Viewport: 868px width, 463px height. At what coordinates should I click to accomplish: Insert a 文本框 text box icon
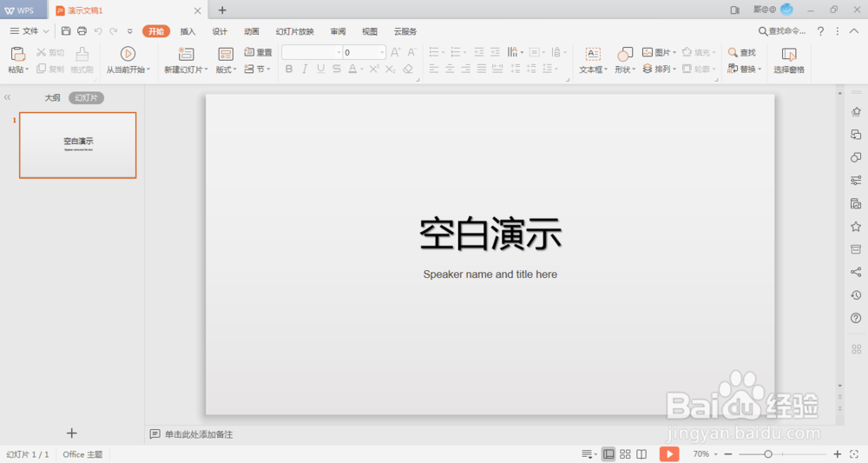pyautogui.click(x=593, y=54)
